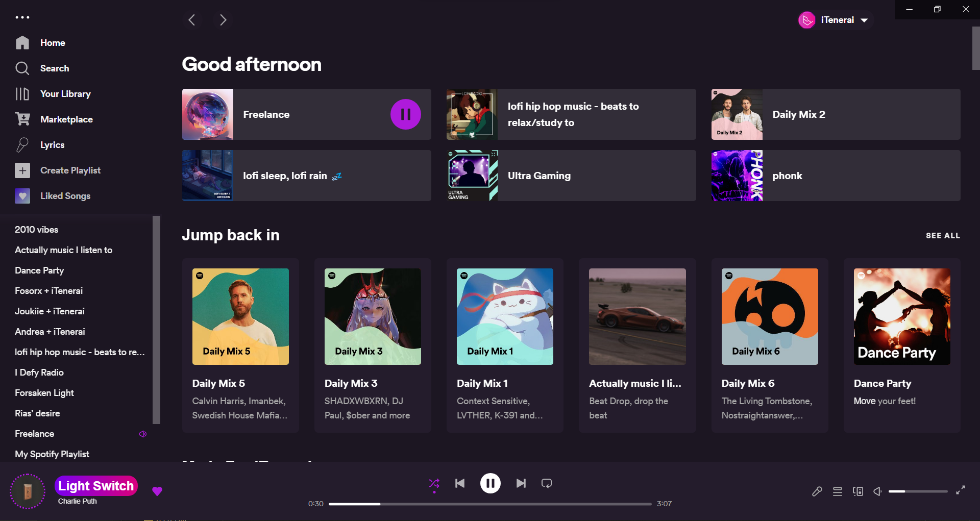Screen dimensions: 980x521
Task: Mute volume with speaker icon
Action: coord(877,491)
